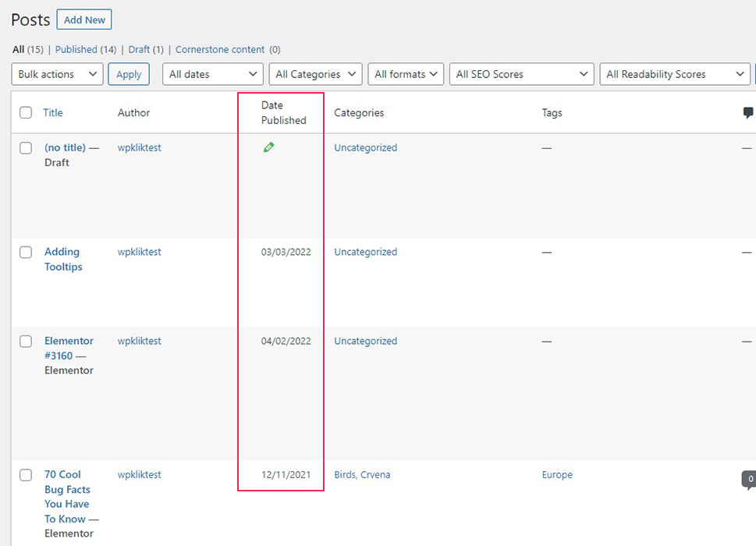Open the All dates filter dropdown
Viewport: 756px width, 546px height.
213,74
